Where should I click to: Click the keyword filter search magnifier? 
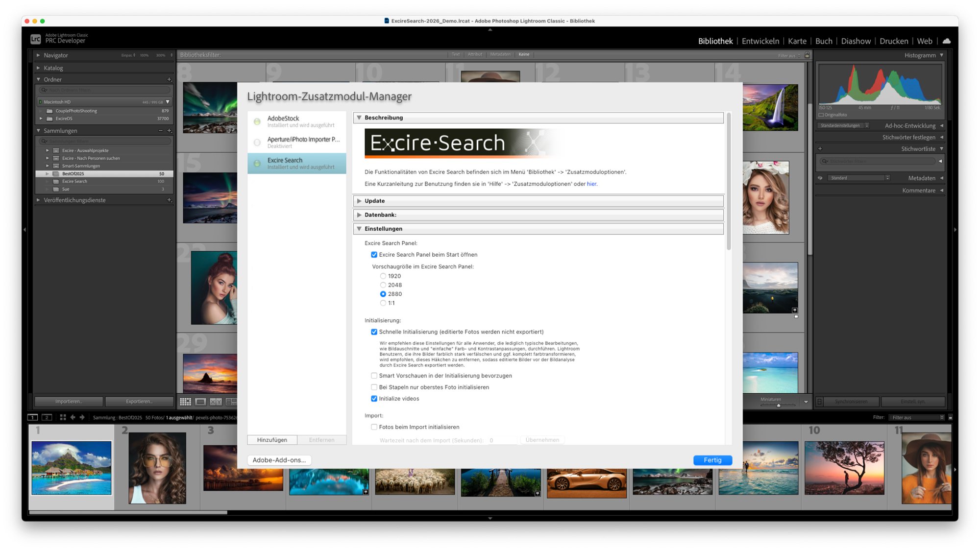pos(825,161)
